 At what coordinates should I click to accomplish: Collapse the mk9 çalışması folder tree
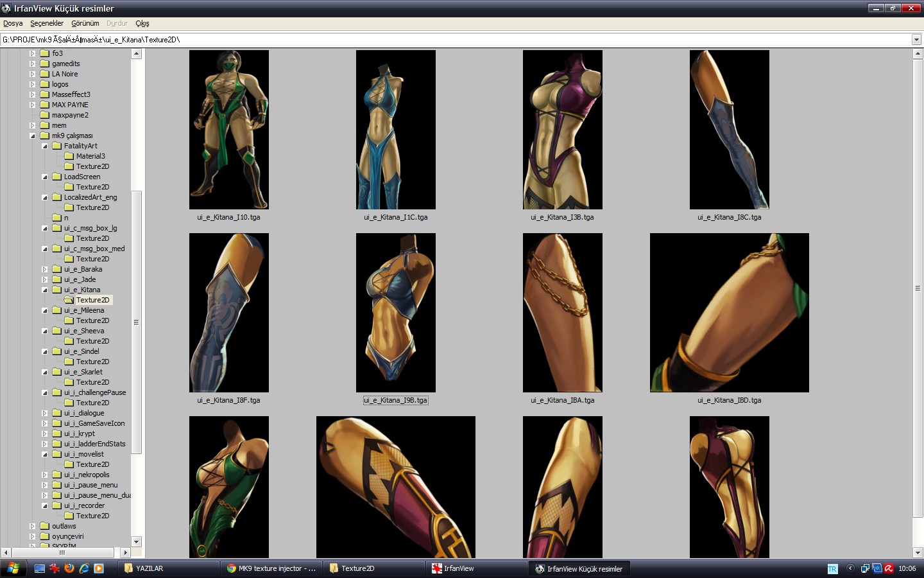click(x=33, y=136)
